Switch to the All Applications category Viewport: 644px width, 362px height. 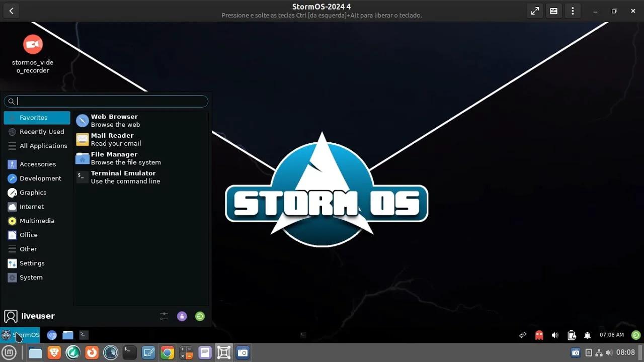tap(43, 146)
